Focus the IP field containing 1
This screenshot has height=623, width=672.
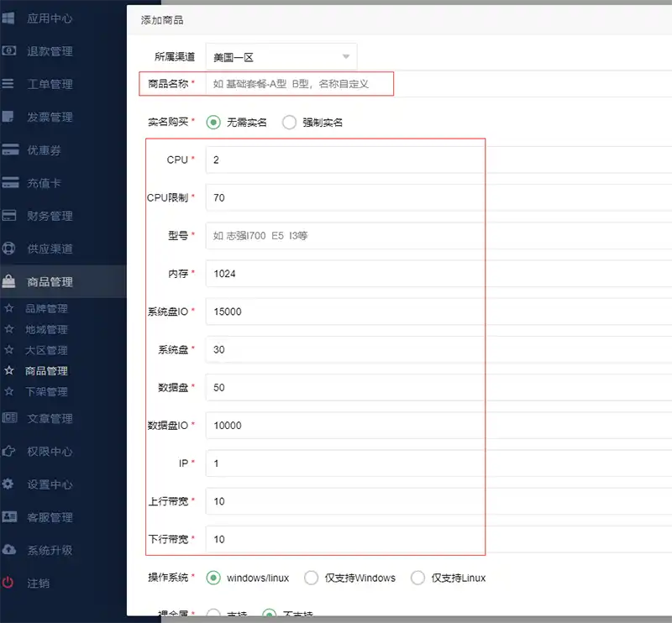(x=438, y=463)
